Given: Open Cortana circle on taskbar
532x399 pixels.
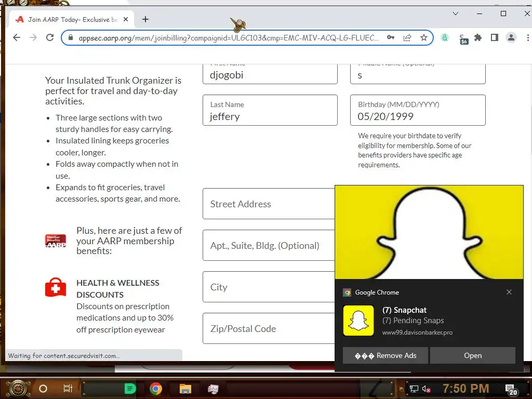Looking at the screenshot, I should tap(43, 389).
